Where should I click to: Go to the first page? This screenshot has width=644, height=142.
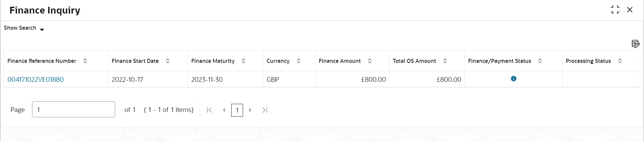209,110
